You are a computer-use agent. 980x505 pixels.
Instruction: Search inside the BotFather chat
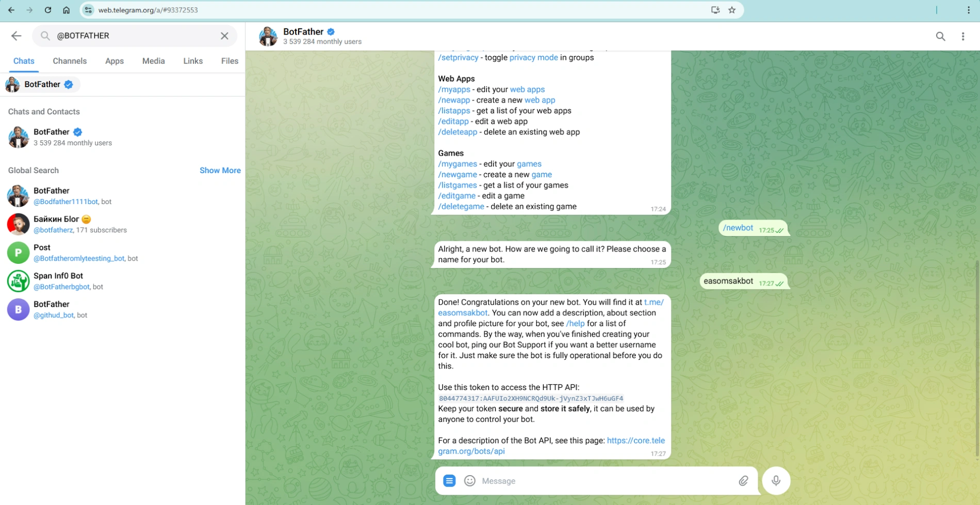click(941, 36)
